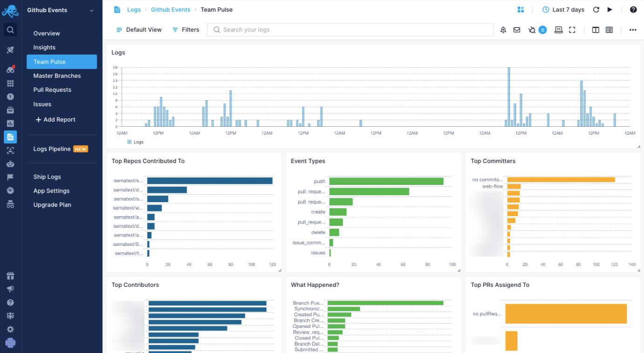The image size is (644, 353).
Task: Open the team members icon
Action: 10,316
